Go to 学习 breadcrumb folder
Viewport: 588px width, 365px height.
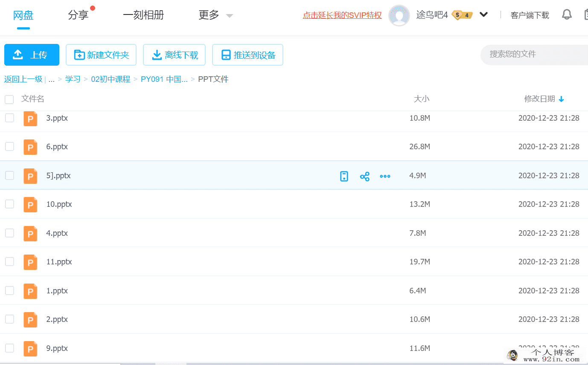73,79
